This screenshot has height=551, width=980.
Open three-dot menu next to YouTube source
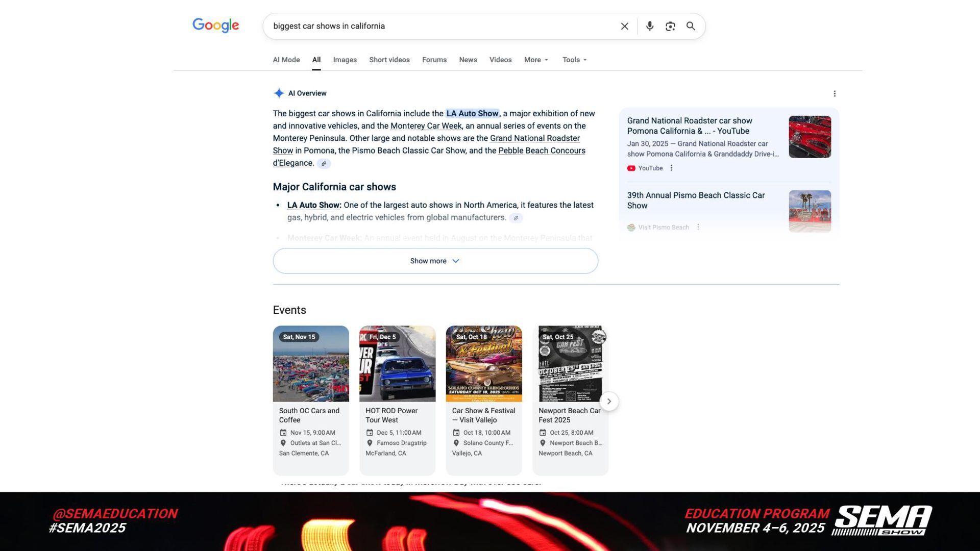[x=672, y=168]
